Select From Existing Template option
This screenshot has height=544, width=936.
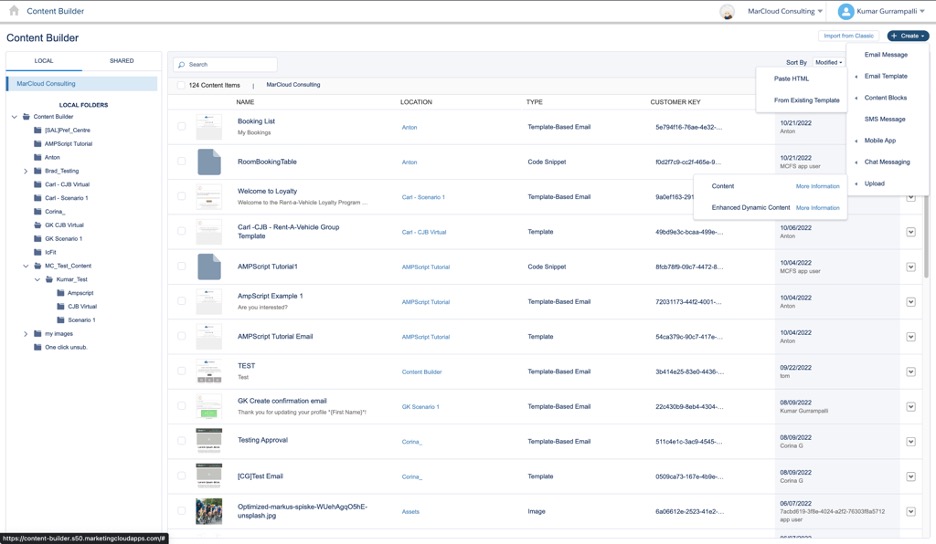(x=806, y=100)
